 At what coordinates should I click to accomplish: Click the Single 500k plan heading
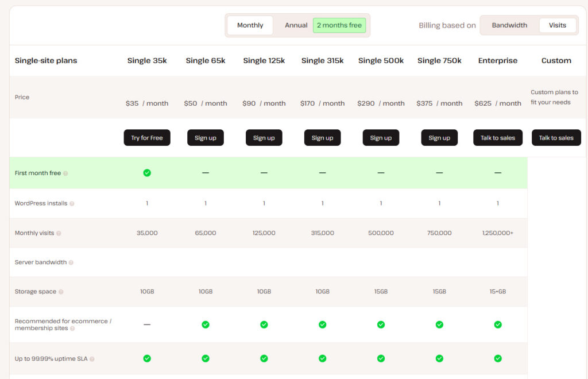point(381,61)
